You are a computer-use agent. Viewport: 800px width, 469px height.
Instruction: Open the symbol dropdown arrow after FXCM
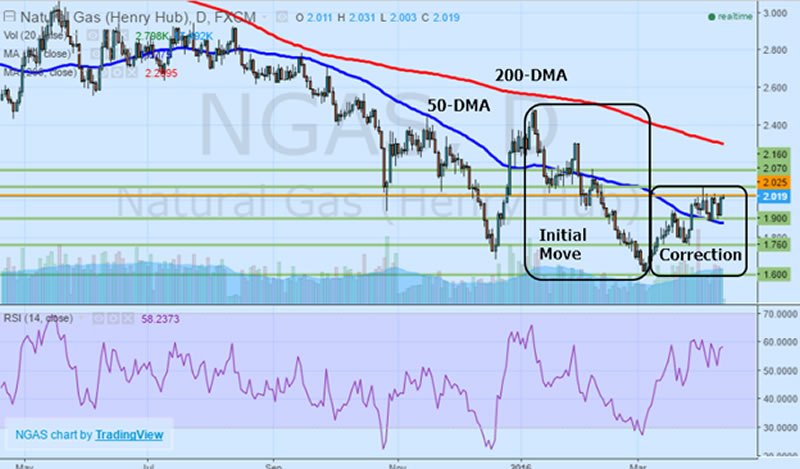[265, 17]
